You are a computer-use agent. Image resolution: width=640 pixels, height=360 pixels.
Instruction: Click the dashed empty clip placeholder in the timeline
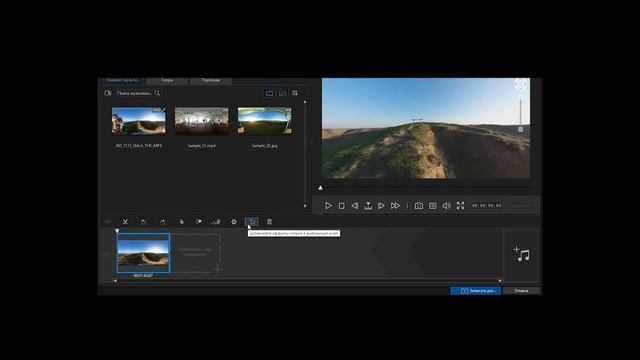pyautogui.click(x=195, y=253)
